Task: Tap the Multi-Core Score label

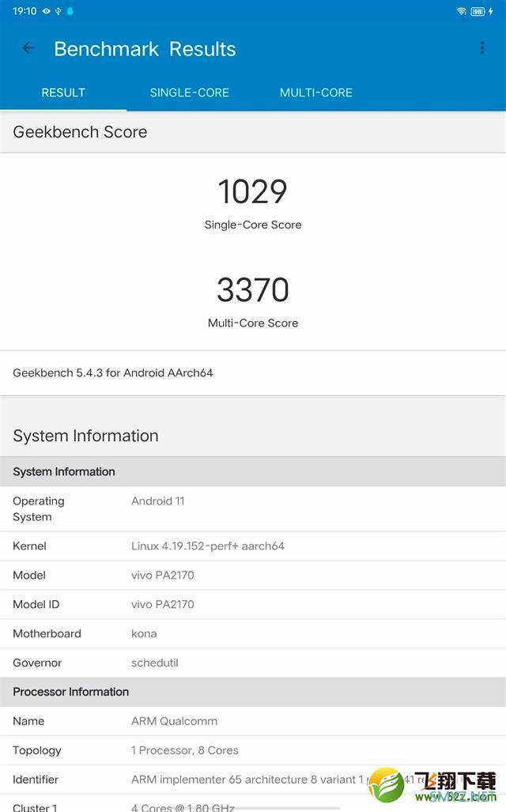Action: (x=253, y=323)
